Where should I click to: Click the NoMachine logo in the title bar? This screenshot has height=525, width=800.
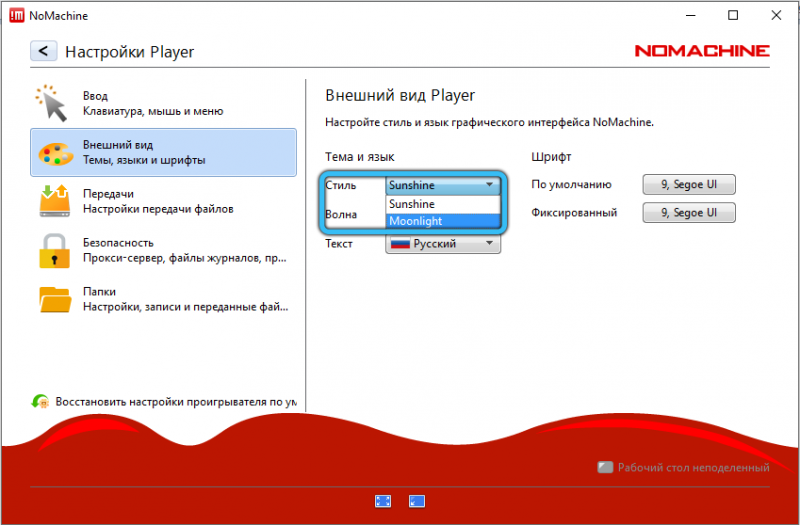pos(17,16)
